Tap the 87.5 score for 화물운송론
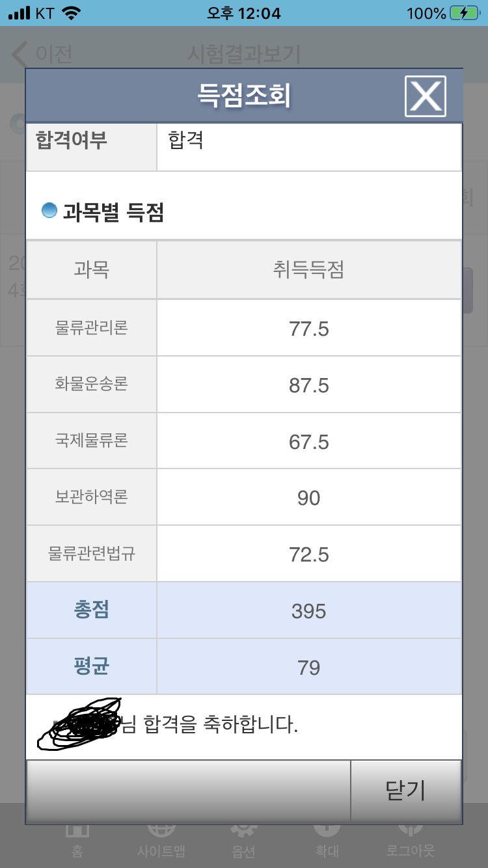 pyautogui.click(x=308, y=385)
